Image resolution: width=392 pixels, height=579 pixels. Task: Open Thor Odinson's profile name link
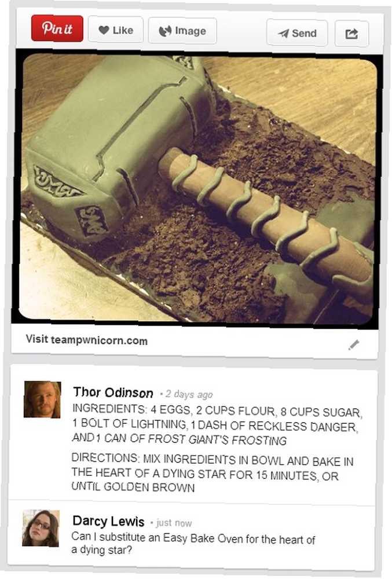pyautogui.click(x=113, y=392)
